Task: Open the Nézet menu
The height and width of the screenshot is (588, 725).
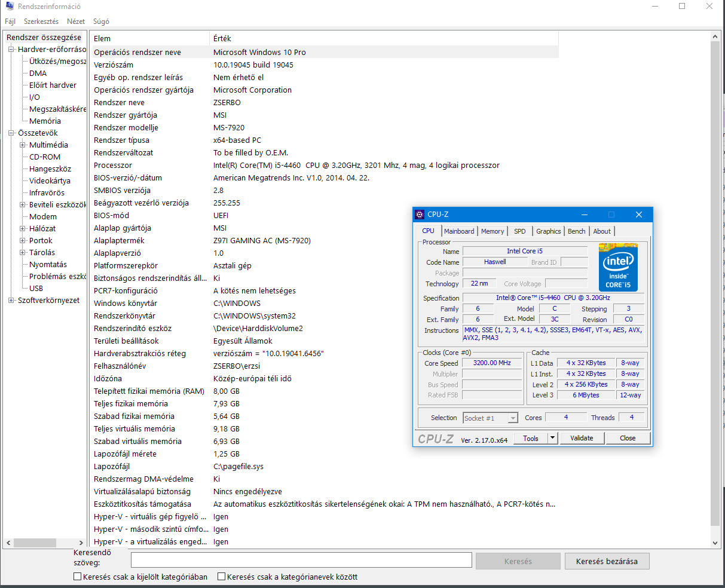Action: 76,22
